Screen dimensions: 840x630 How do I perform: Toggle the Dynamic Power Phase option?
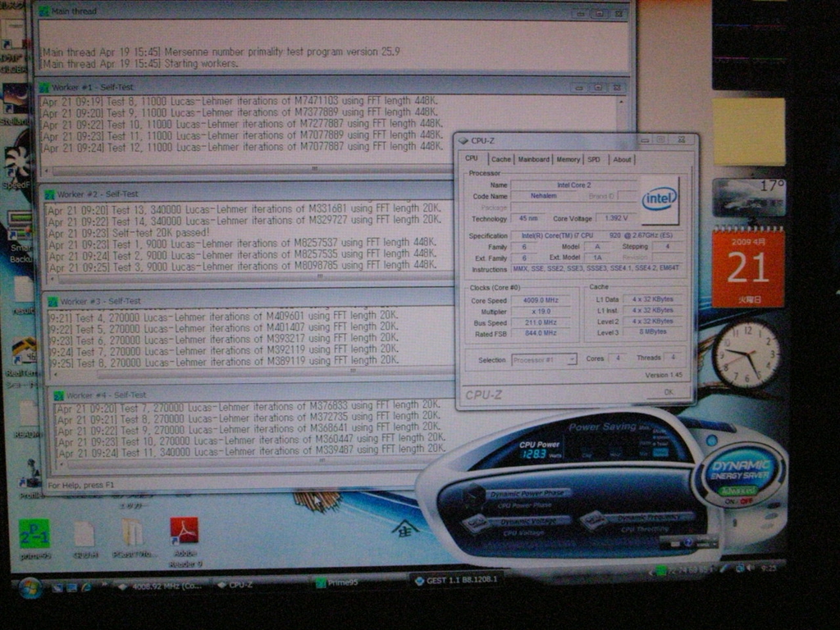(x=527, y=493)
